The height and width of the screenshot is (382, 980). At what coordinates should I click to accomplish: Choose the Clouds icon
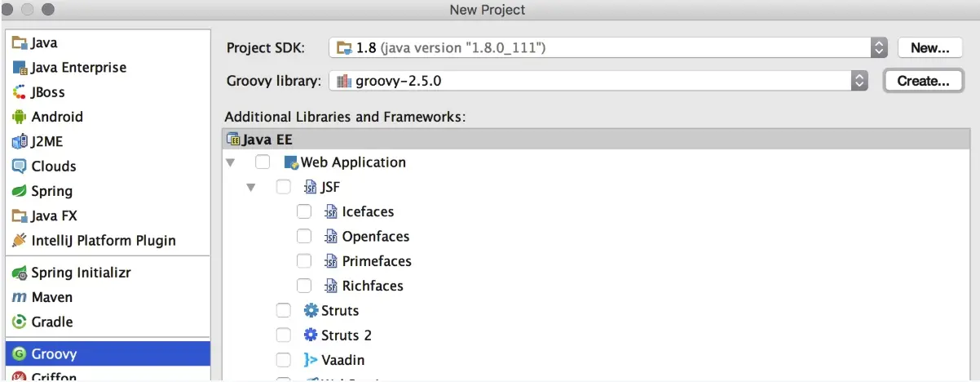pos(20,166)
